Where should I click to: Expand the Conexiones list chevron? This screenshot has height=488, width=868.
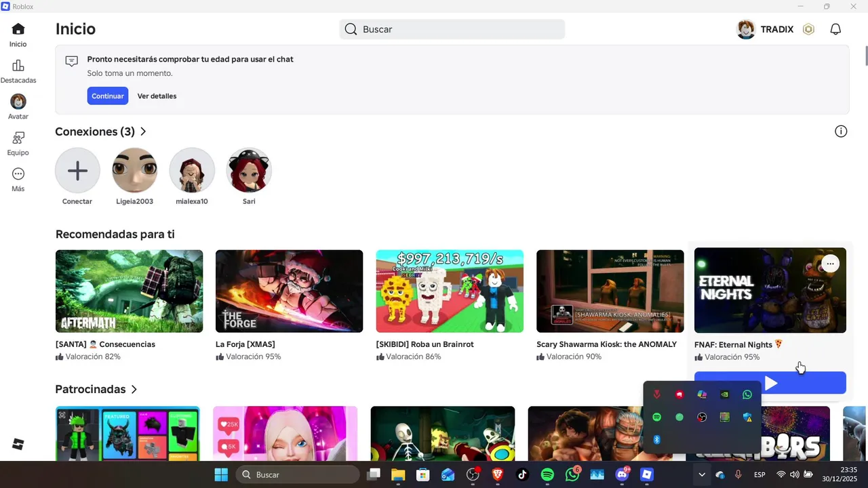143,131
